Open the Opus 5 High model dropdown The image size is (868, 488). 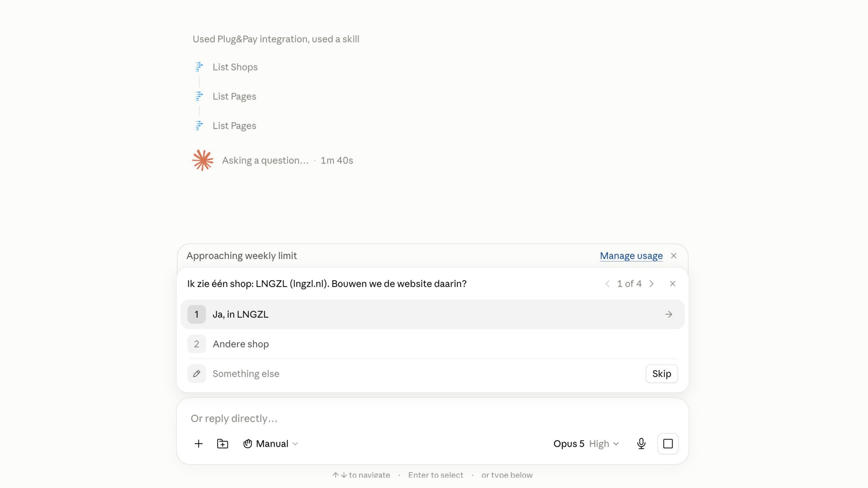pyautogui.click(x=586, y=444)
